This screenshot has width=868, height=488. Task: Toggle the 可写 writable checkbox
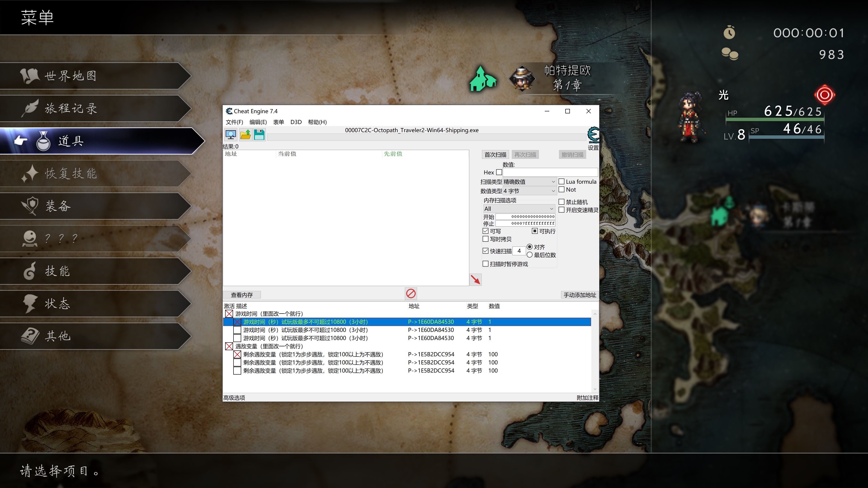click(486, 231)
